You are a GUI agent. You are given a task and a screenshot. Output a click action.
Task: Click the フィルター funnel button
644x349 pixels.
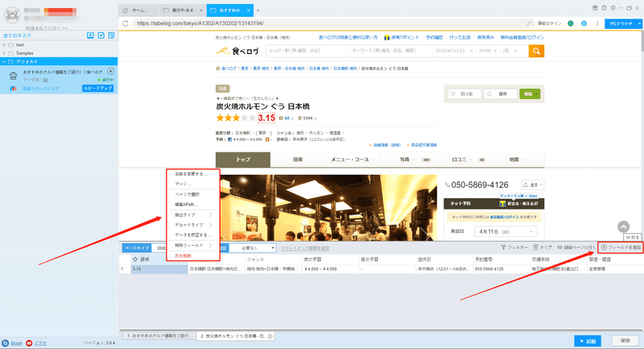514,247
